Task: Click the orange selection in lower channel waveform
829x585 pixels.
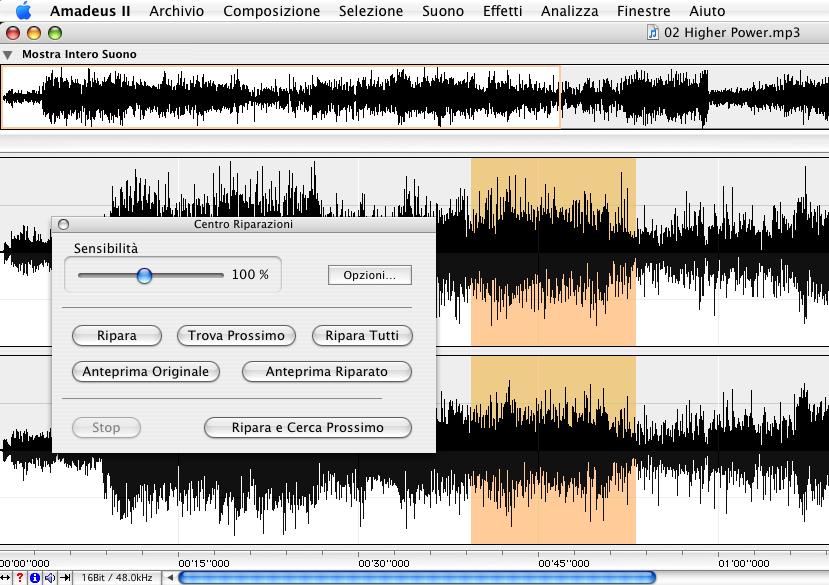Action: point(553,450)
